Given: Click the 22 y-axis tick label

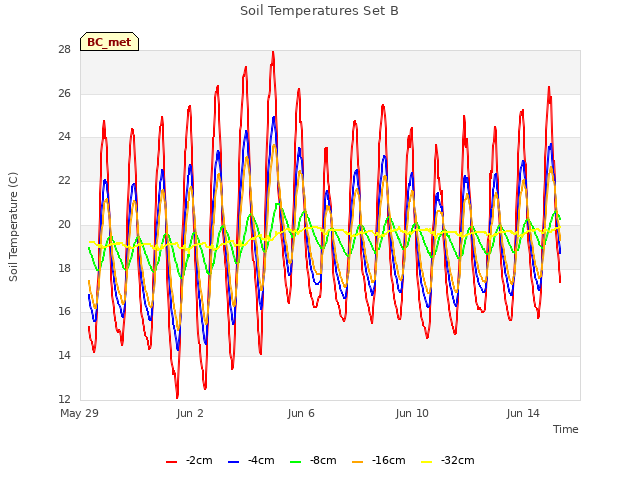Looking at the screenshot, I should coord(64,180).
